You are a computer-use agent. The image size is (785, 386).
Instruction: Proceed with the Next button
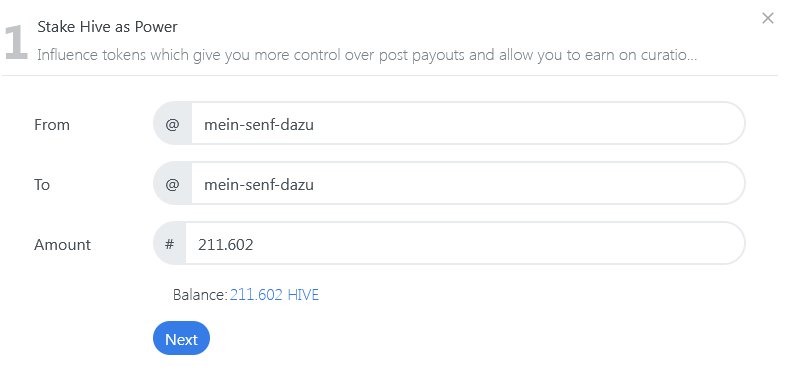pos(181,338)
